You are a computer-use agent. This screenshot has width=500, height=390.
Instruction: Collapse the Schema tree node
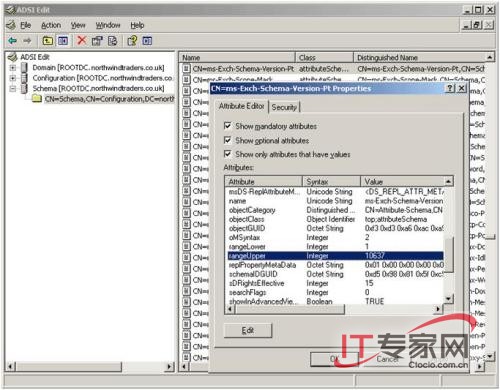(13, 89)
